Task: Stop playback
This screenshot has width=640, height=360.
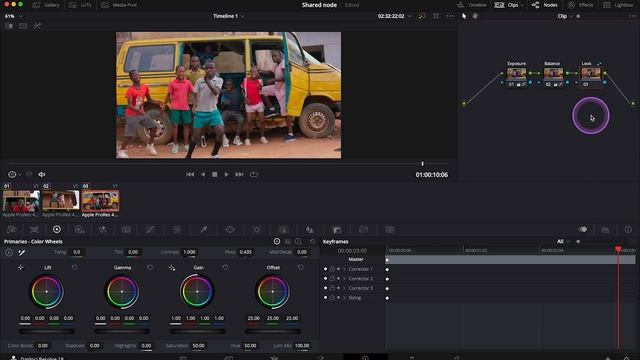Action: pyautogui.click(x=215, y=174)
